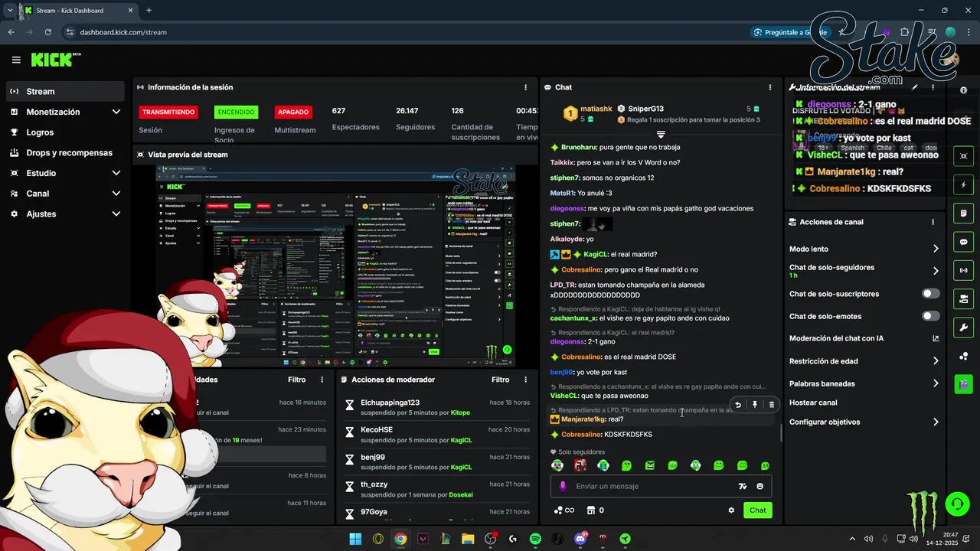980x551 pixels.
Task: Open Modo lento options chevron
Action: [936, 249]
